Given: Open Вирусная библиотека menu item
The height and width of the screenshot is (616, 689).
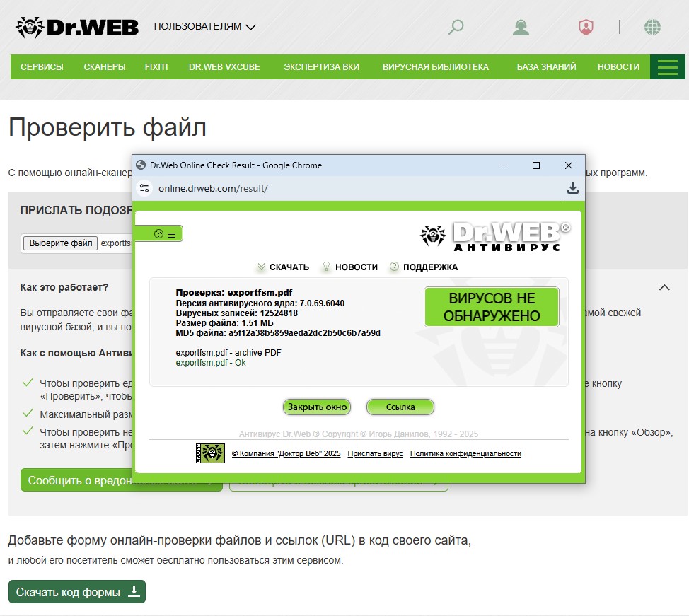Looking at the screenshot, I should point(436,66).
